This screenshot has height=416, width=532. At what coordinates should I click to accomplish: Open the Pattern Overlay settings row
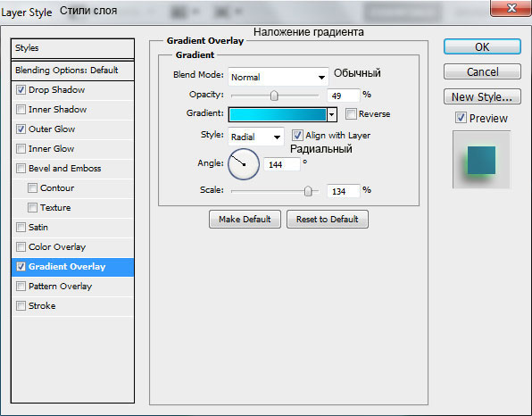(72, 287)
